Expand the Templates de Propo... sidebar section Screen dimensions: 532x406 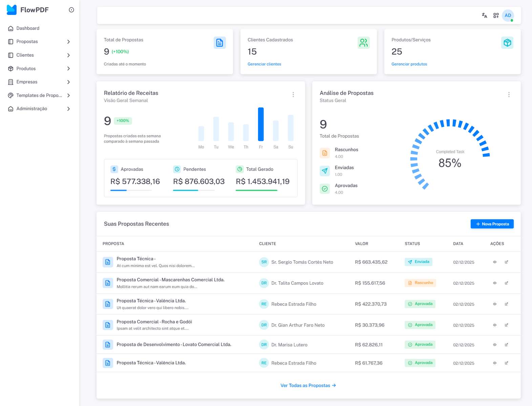click(39, 96)
